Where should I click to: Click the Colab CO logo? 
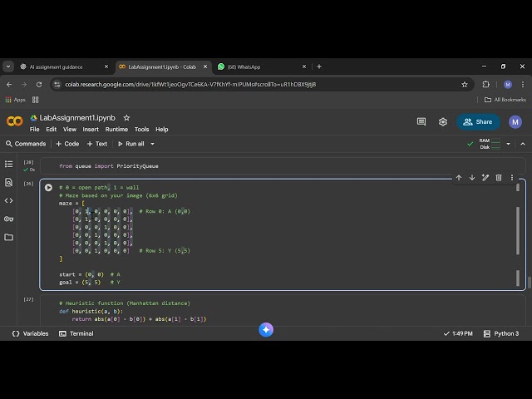(15, 121)
